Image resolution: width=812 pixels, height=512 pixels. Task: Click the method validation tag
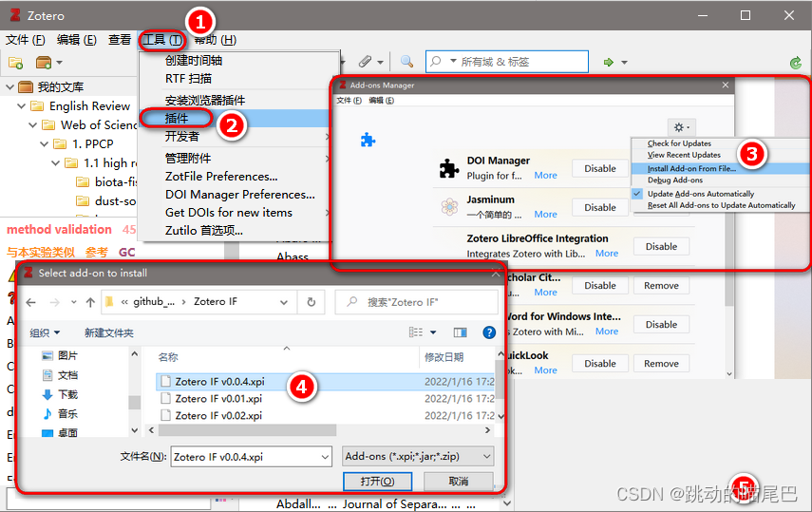click(59, 230)
